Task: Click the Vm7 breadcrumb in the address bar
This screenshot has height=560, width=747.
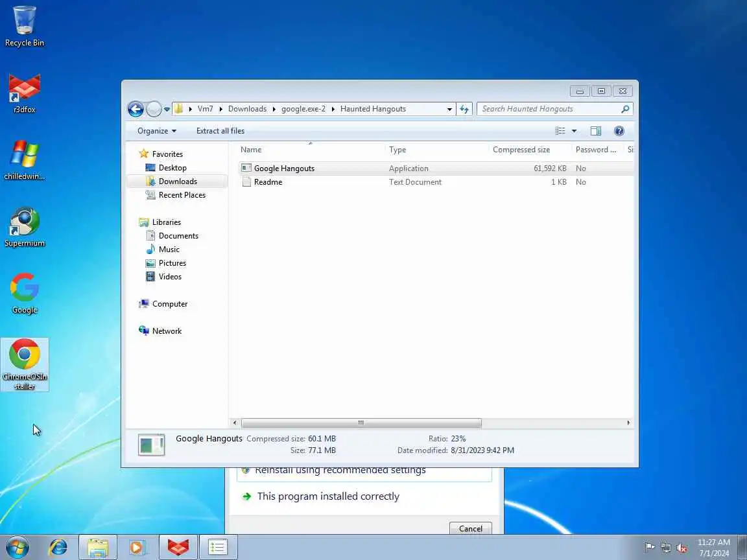Action: click(x=206, y=109)
